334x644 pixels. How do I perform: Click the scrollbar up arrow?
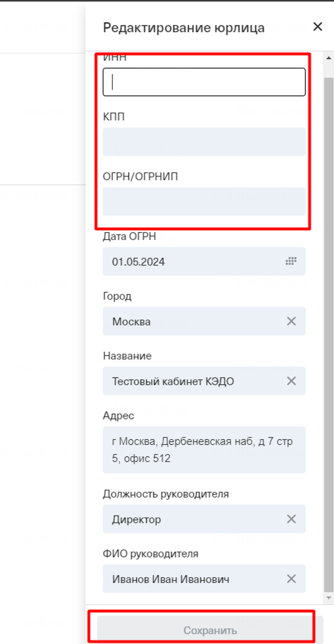click(x=329, y=58)
